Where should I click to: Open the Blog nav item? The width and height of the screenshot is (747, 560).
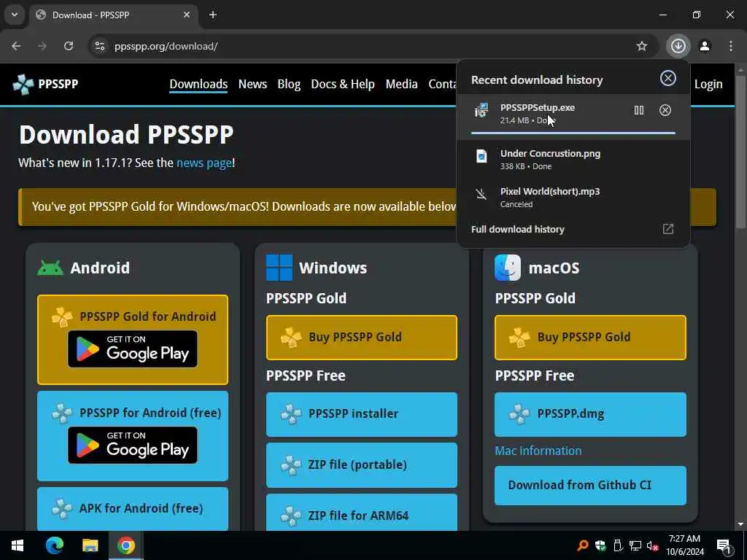click(x=289, y=85)
